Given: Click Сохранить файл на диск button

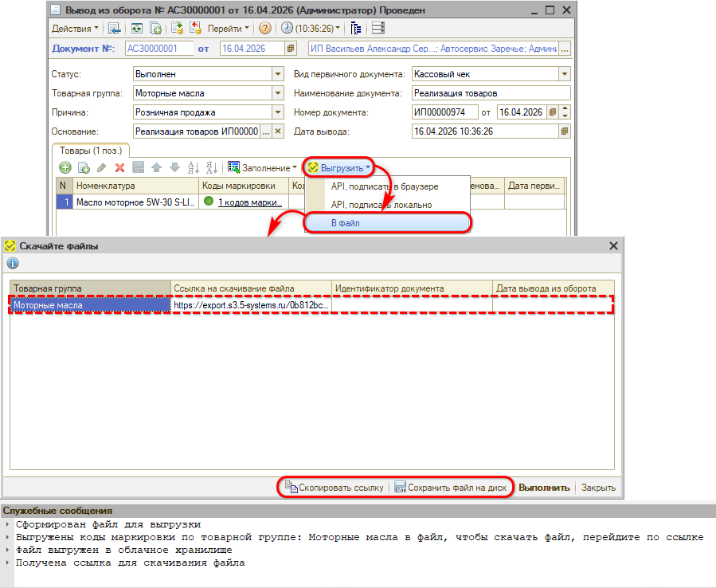Looking at the screenshot, I should pyautogui.click(x=451, y=488).
